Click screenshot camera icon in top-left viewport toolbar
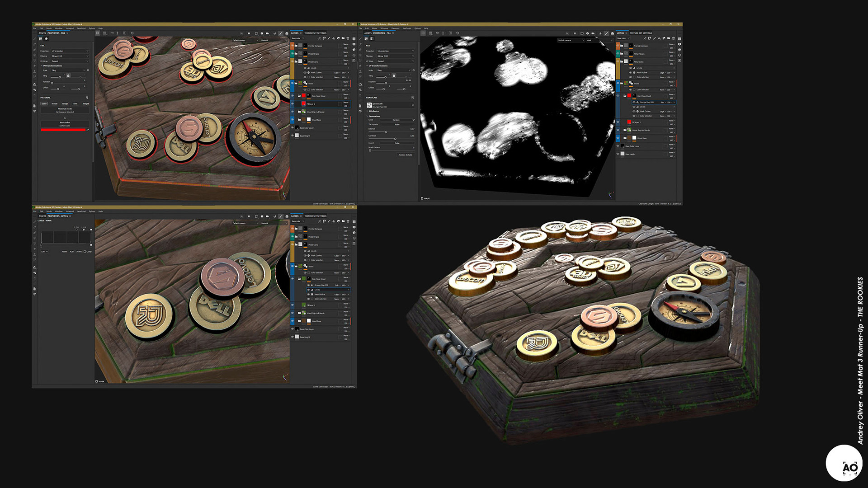Image resolution: width=868 pixels, height=488 pixels. [287, 33]
